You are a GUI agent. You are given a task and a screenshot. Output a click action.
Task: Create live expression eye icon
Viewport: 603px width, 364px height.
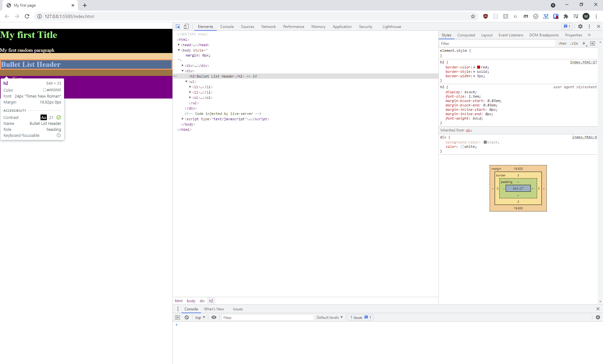(x=214, y=318)
